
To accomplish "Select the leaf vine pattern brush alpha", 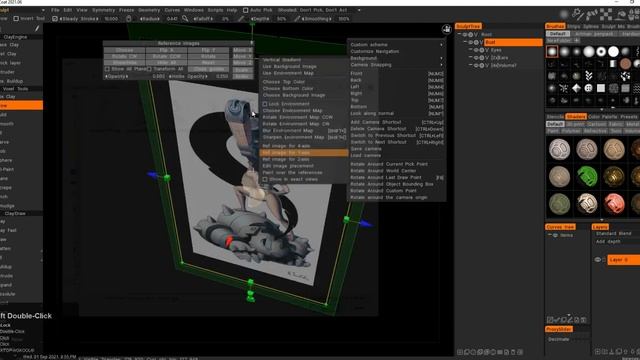I will [589, 76].
